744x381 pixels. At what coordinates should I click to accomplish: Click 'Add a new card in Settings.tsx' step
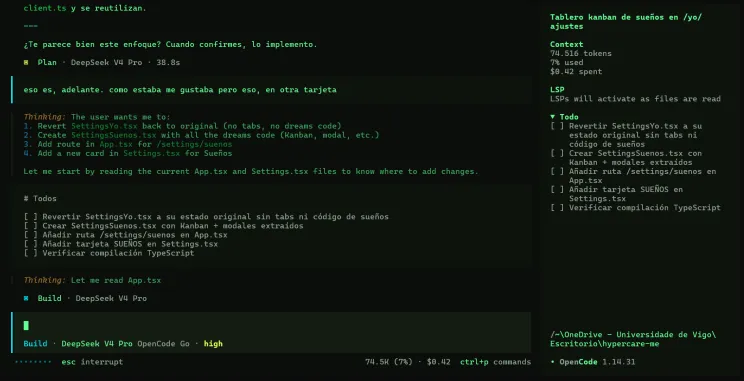(x=128, y=153)
